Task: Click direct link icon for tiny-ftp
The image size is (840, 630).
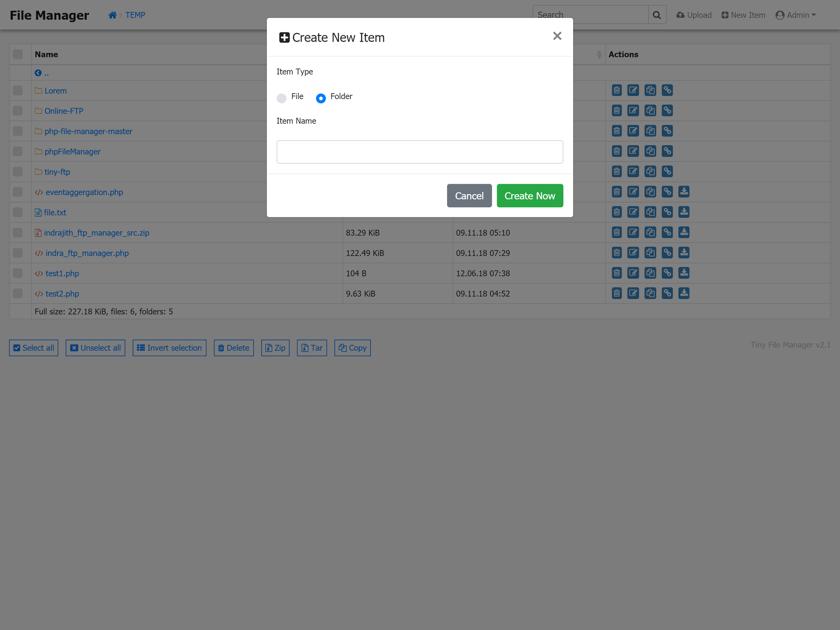Action: (667, 171)
